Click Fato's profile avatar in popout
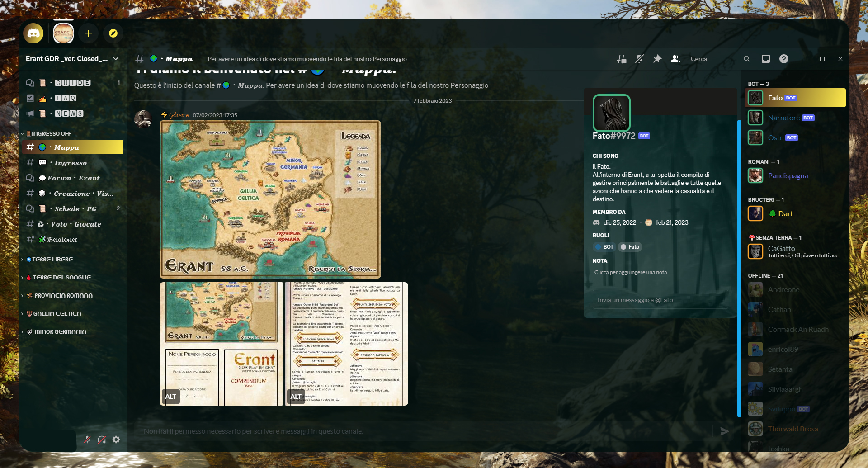 [x=611, y=113]
